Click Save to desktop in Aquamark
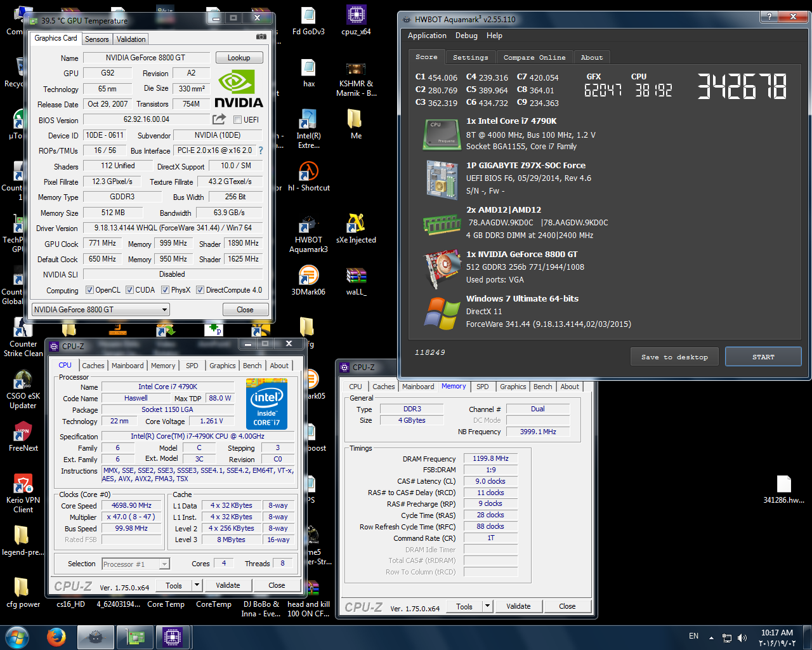 pyautogui.click(x=674, y=357)
